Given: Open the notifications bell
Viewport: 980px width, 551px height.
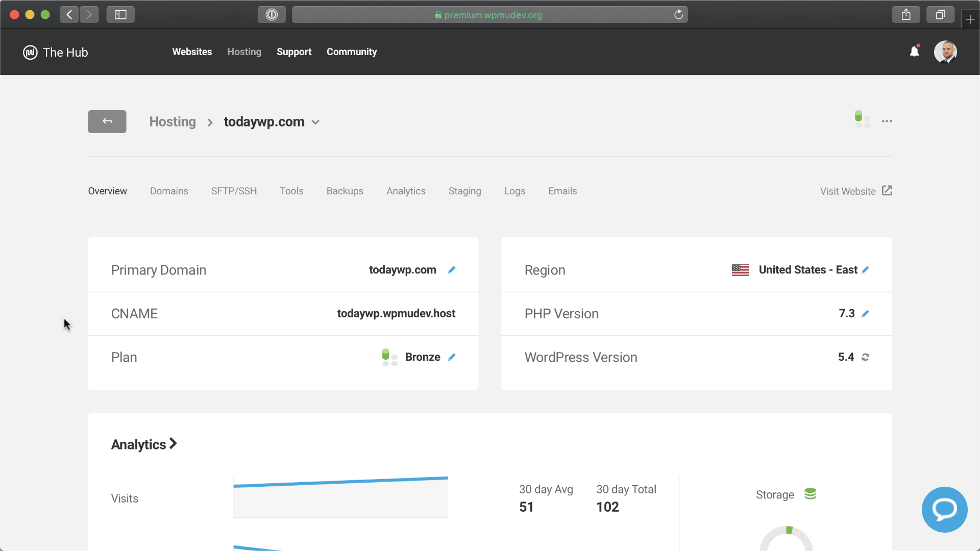Looking at the screenshot, I should tap(915, 51).
